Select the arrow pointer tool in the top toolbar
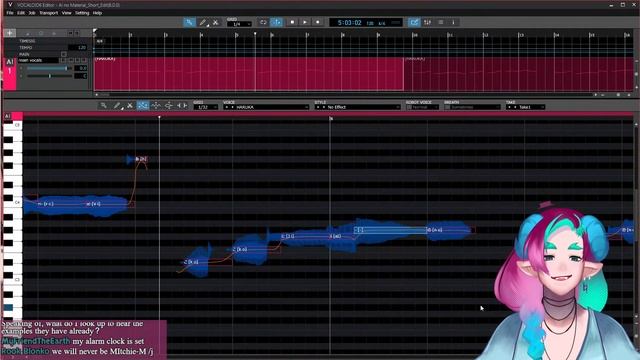Screen dimensions: 640x360 (x=189, y=22)
